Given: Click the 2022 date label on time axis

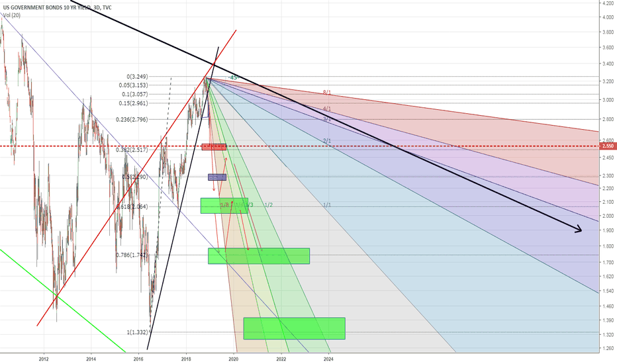Looking at the screenshot, I should click(x=281, y=359).
